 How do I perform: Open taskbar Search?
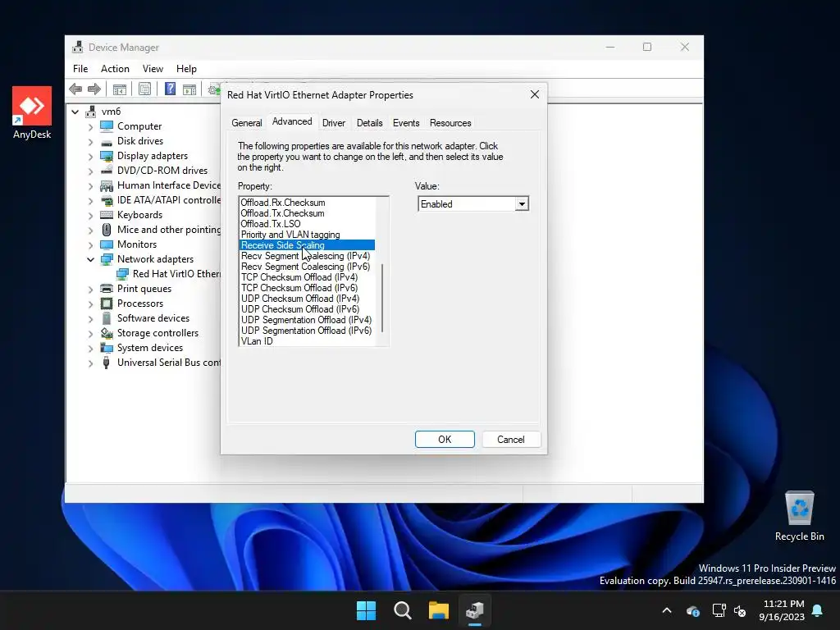click(402, 610)
